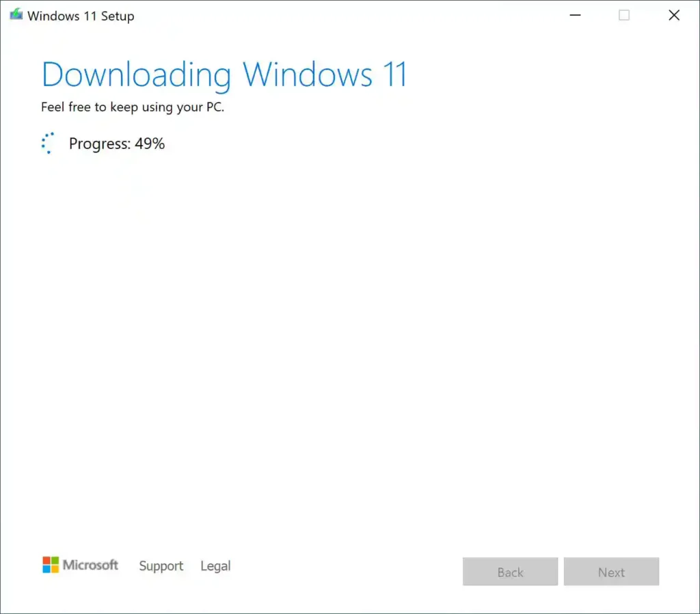This screenshot has width=700, height=614.
Task: Select the "Progress: 49%" text
Action: point(116,144)
